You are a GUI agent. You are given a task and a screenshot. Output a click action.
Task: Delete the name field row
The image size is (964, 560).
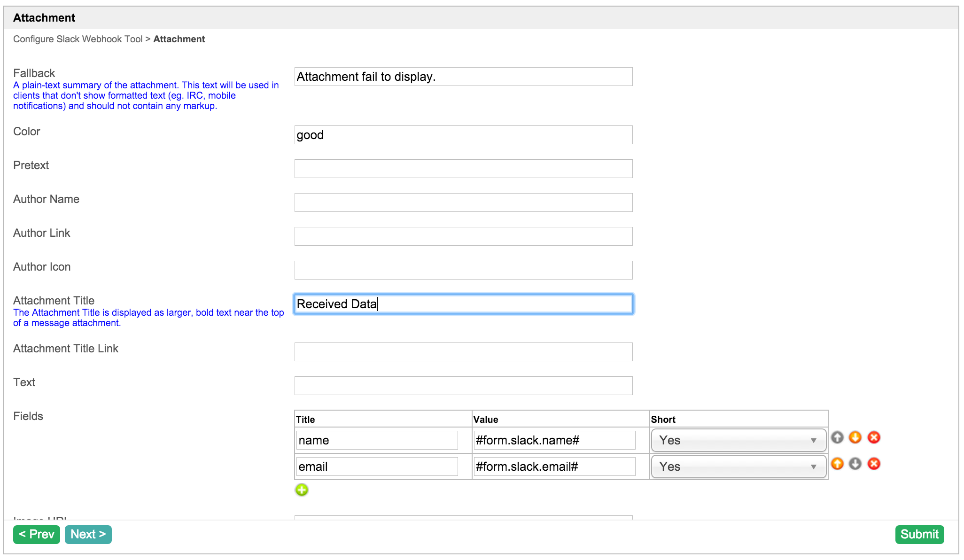pos(874,437)
